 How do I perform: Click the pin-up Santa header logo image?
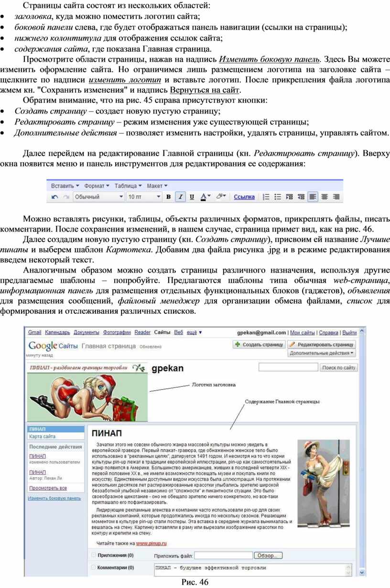pyautogui.click(x=87, y=391)
